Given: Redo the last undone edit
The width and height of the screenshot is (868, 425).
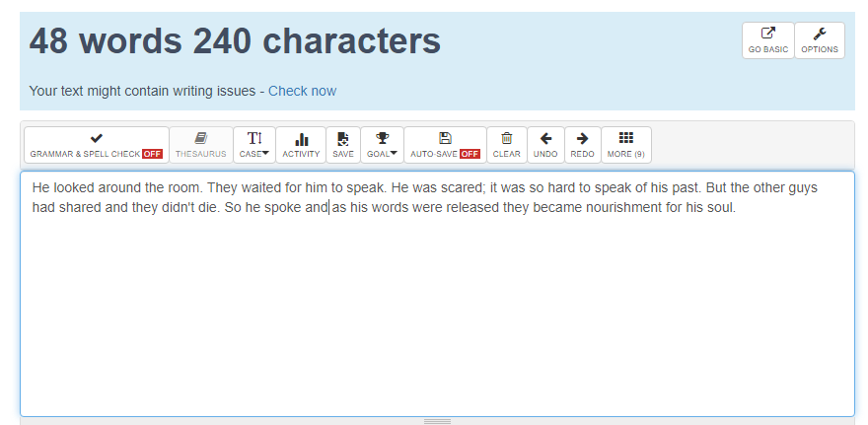Looking at the screenshot, I should click(582, 145).
